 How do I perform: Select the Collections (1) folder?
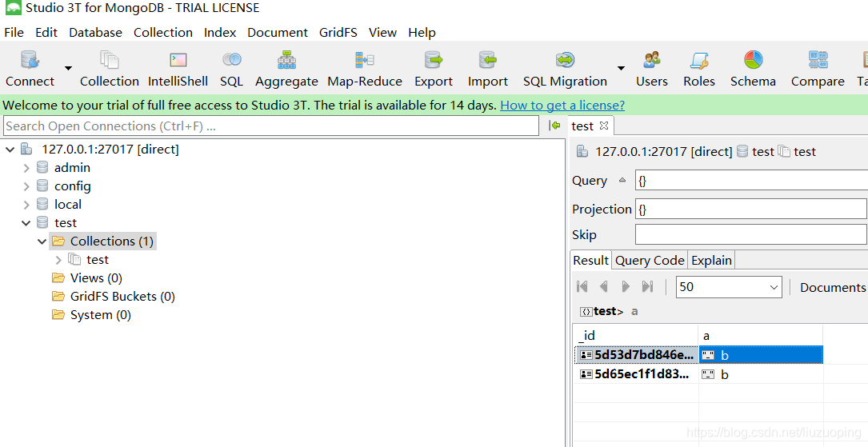click(x=111, y=241)
